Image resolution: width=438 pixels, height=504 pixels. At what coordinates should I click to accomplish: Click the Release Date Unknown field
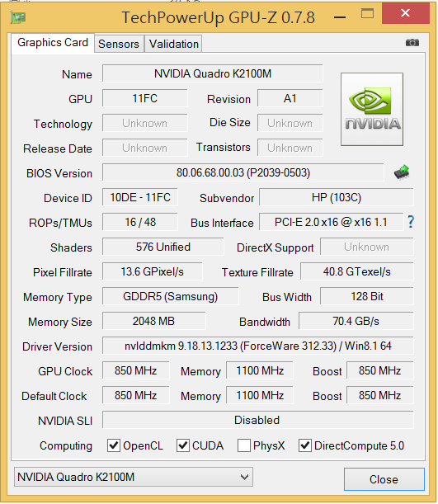(145, 148)
